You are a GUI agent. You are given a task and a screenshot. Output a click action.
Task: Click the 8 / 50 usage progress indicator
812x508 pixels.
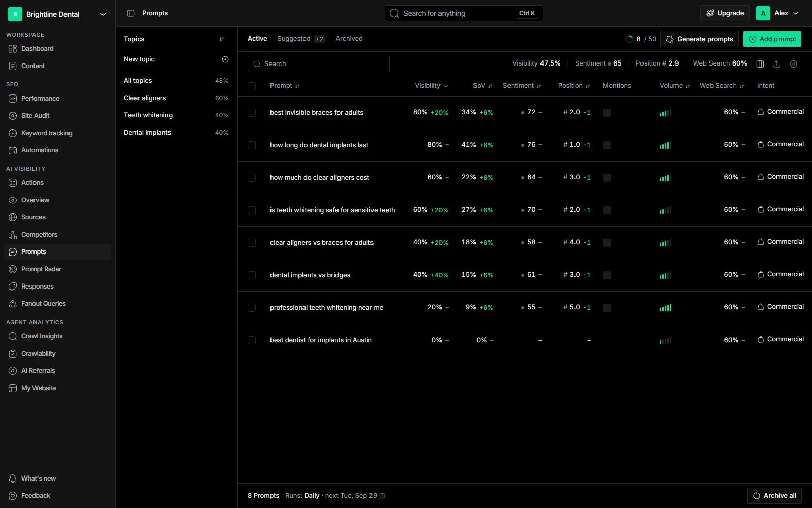click(641, 39)
